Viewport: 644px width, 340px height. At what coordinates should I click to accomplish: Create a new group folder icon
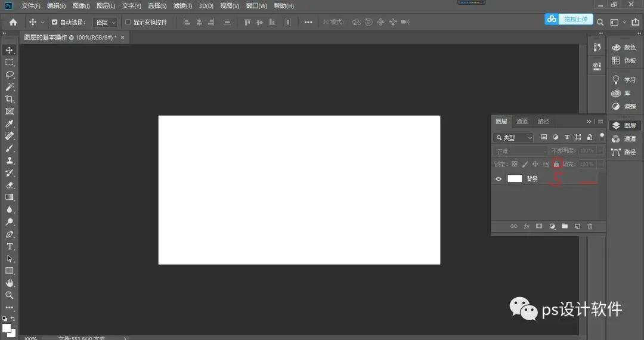coord(565,226)
